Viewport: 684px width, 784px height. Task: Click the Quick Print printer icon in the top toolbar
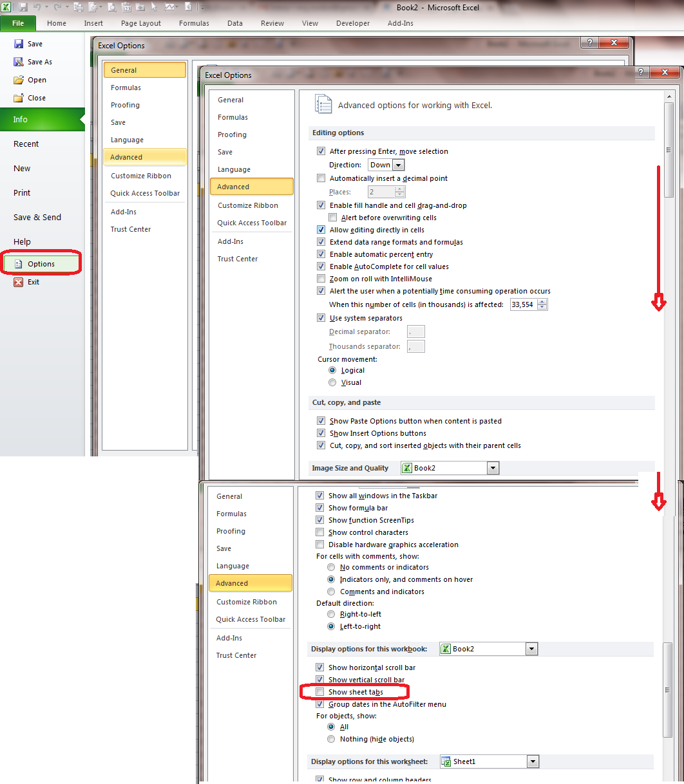[79, 7]
